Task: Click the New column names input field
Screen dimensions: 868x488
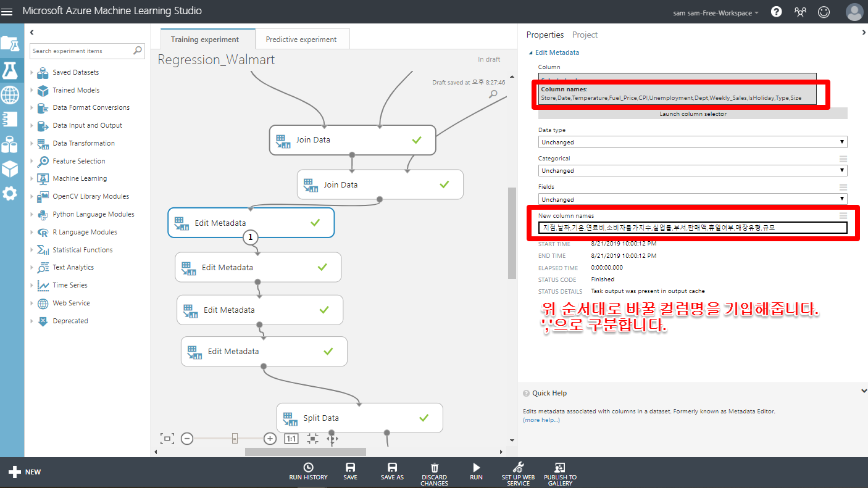Action: (x=693, y=228)
